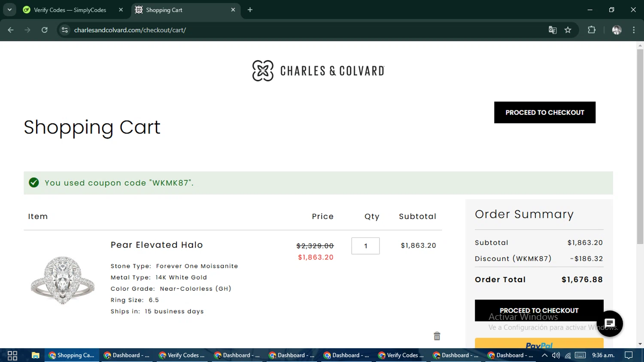
Task: Open the live chat bubble icon
Action: [610, 323]
